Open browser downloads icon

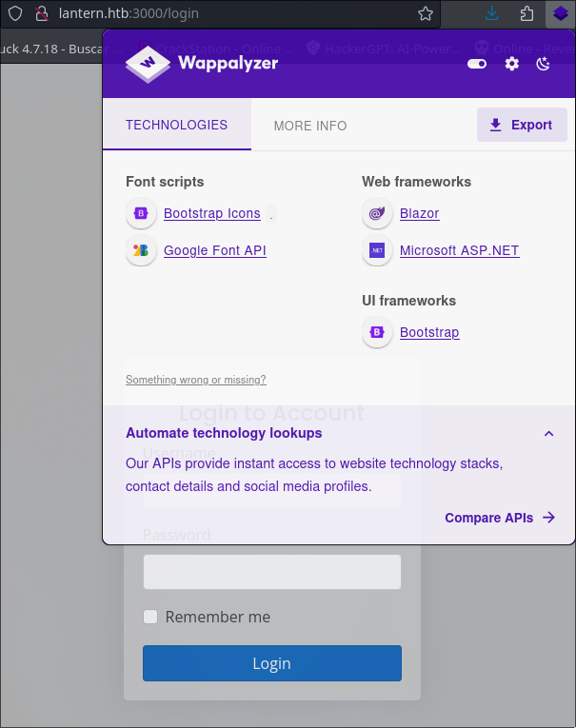(x=491, y=13)
